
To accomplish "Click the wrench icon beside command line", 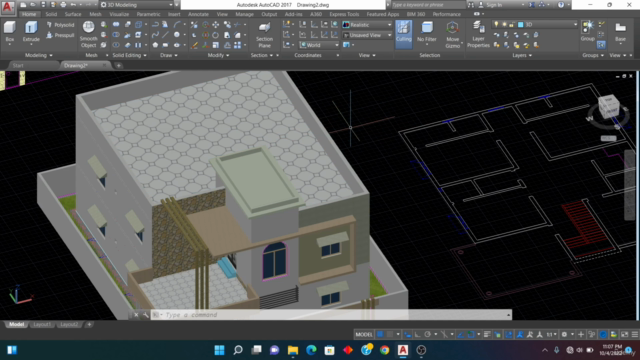I will click(x=145, y=315).
